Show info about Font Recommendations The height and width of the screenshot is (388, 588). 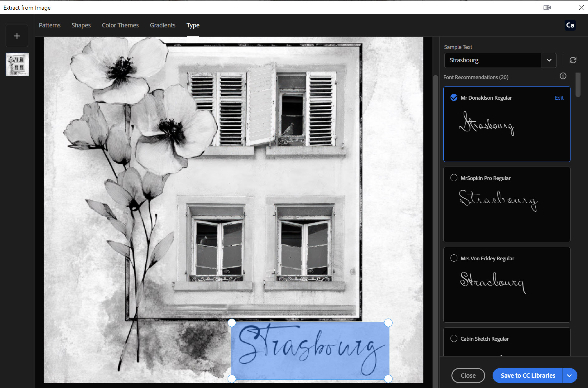563,76
